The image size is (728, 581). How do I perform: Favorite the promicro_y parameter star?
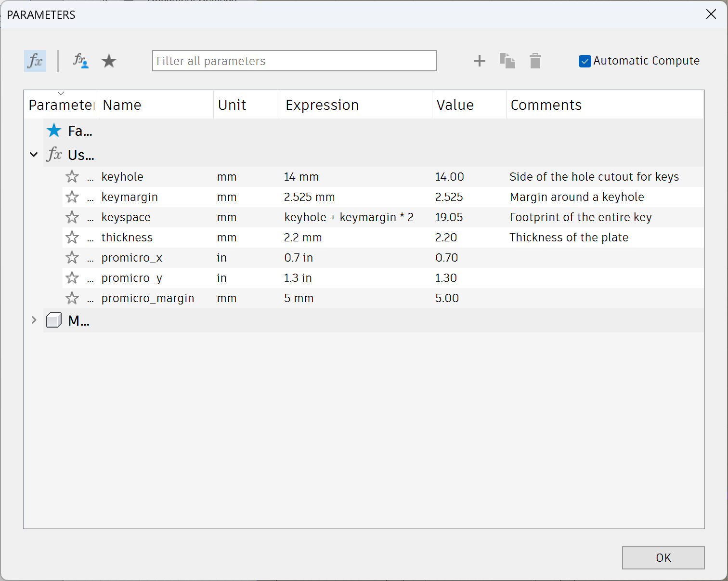72,278
